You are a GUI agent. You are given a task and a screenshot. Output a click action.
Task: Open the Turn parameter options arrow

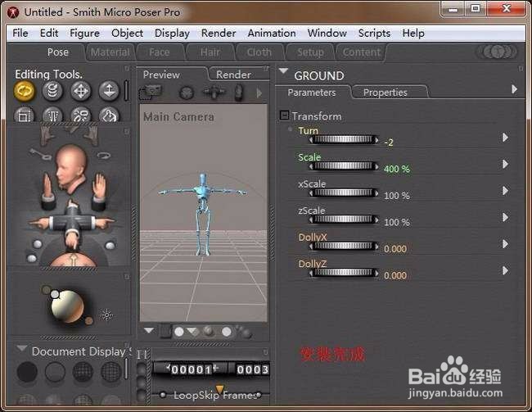coord(505,138)
